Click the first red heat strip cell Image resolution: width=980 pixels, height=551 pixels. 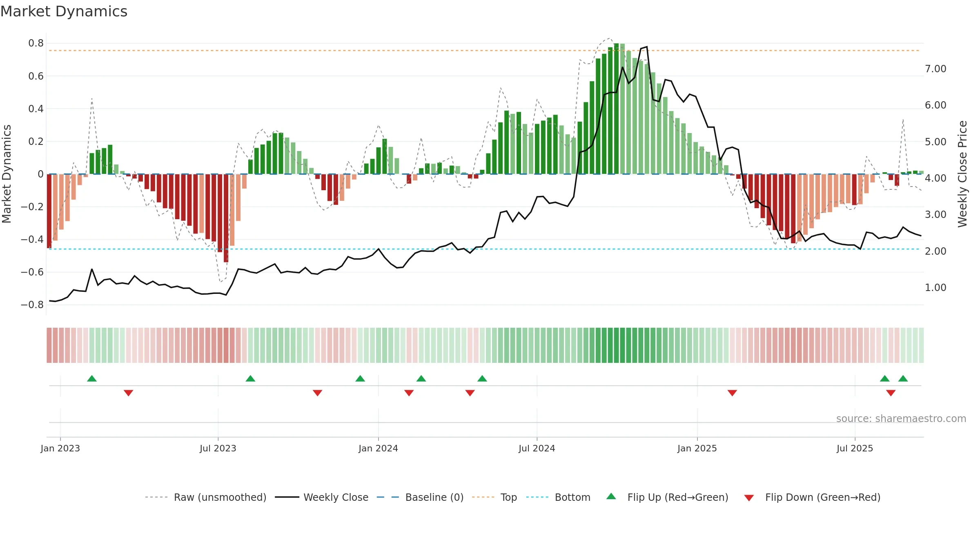tap(49, 345)
